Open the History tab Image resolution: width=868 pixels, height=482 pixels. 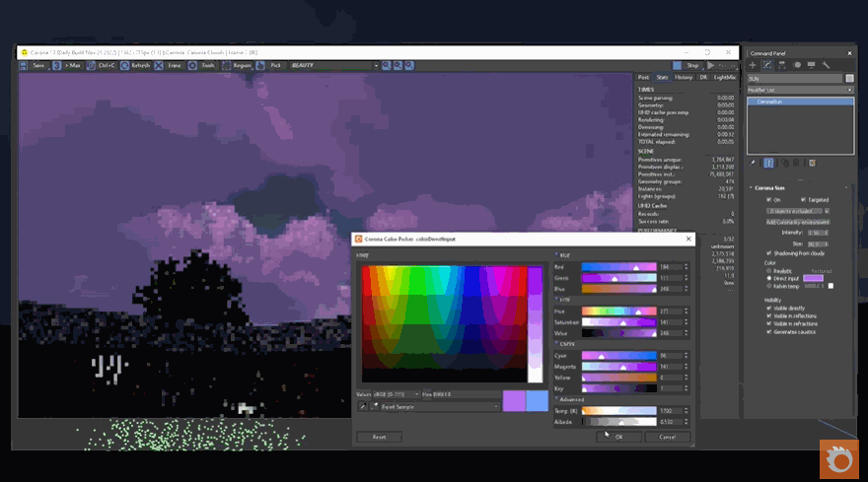coord(683,76)
